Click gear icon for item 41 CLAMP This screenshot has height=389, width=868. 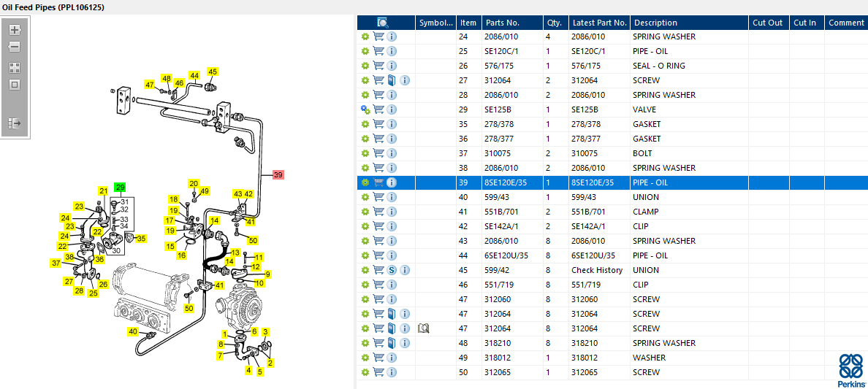365,212
